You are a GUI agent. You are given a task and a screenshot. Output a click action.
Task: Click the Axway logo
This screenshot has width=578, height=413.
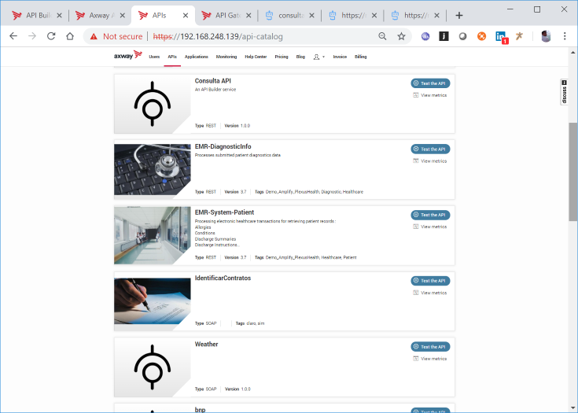128,56
